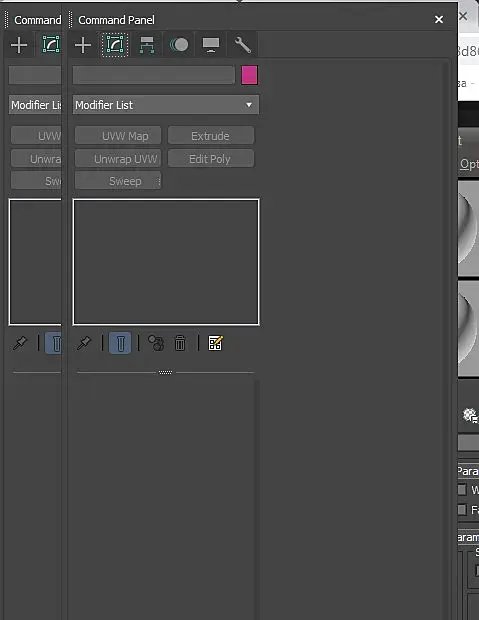Click the Modifier List dropdown arrow
Image resolution: width=479 pixels, height=620 pixels.
point(249,105)
